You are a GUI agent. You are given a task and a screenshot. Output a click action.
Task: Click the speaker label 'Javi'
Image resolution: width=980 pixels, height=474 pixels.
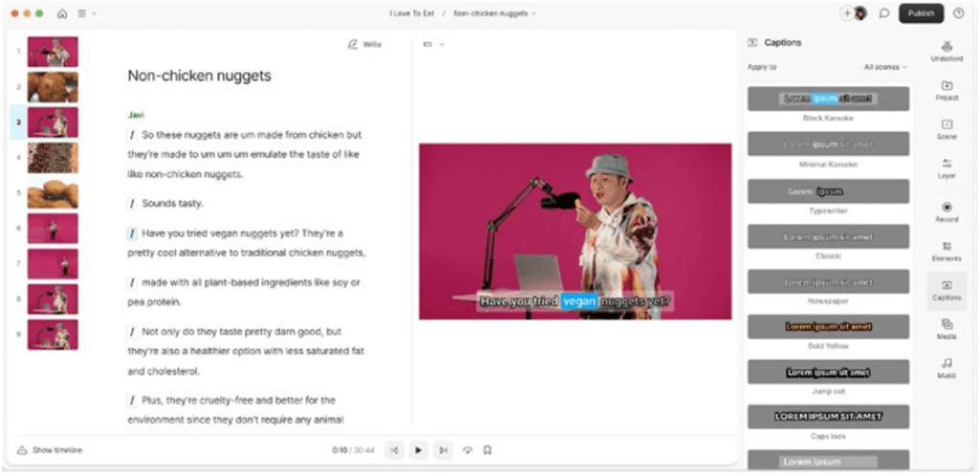pyautogui.click(x=136, y=115)
